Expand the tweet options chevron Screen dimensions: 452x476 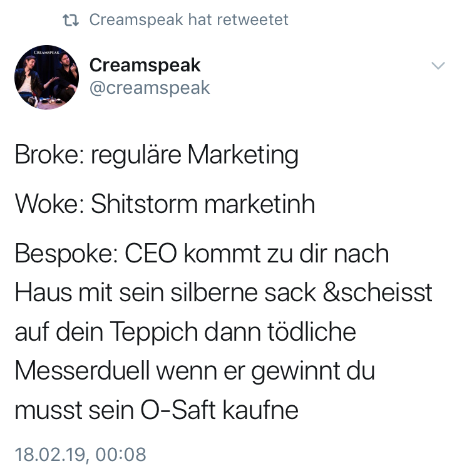[x=438, y=66]
